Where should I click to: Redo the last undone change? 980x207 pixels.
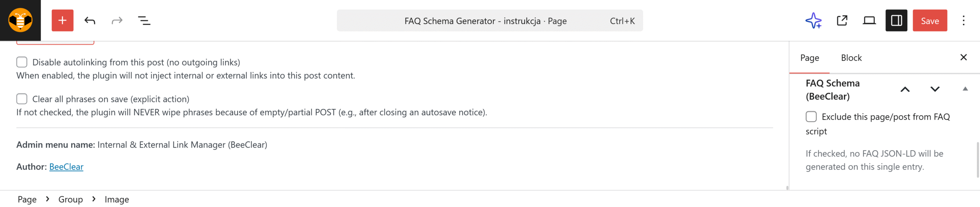click(x=117, y=21)
